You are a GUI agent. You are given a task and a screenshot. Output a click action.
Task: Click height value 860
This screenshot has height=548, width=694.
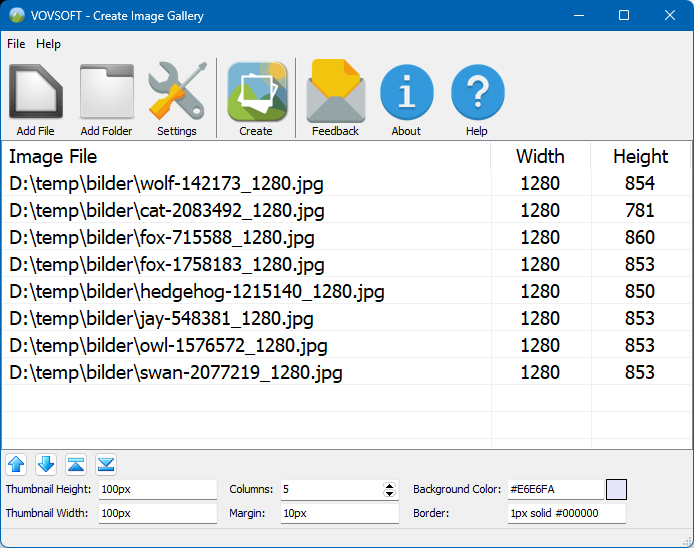pos(640,237)
